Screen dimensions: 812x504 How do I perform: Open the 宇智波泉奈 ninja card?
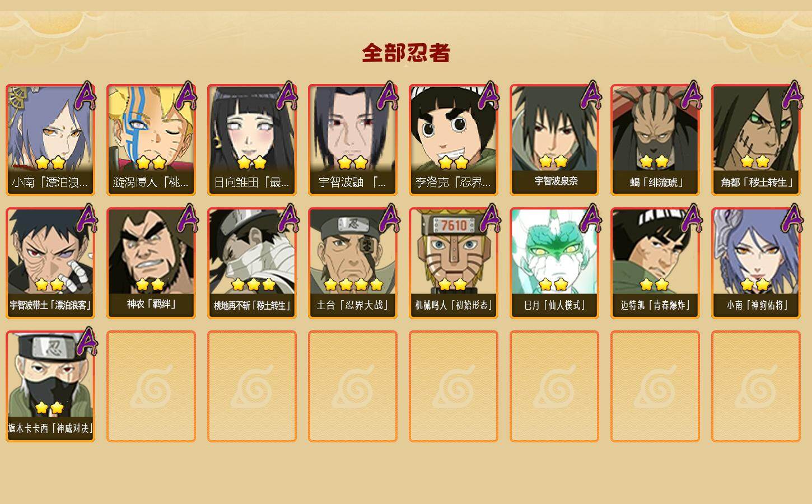(554, 140)
